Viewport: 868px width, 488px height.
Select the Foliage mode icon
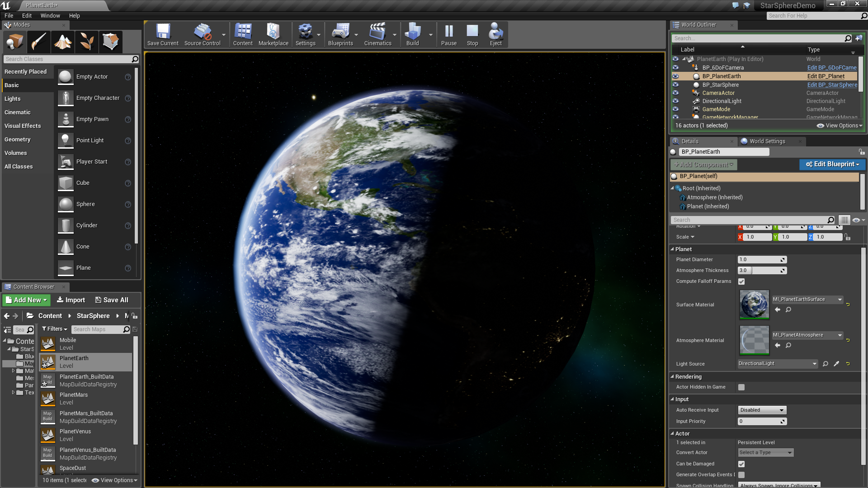pos(87,42)
